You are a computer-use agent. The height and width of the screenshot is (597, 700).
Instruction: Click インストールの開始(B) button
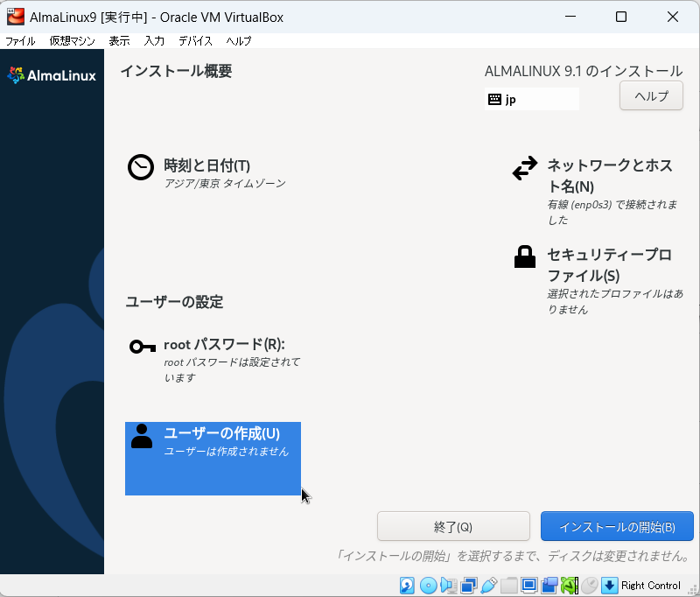(x=617, y=526)
